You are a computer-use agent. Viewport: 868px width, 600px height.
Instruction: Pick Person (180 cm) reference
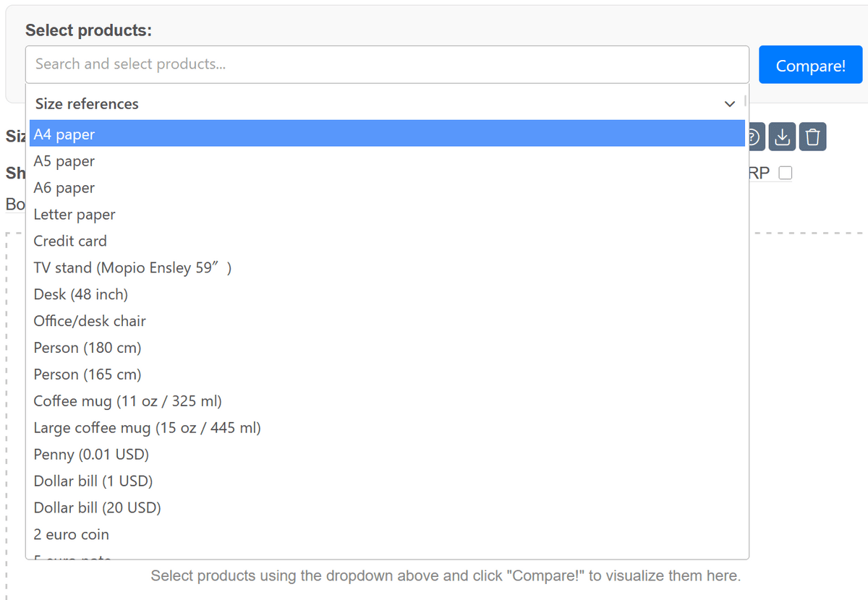pyautogui.click(x=88, y=348)
